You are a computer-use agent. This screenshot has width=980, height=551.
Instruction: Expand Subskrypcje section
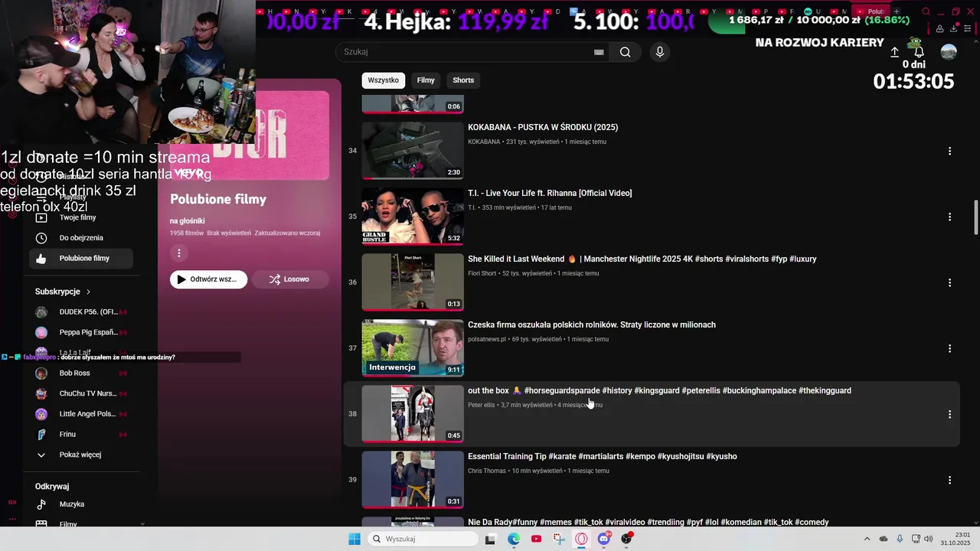click(63, 292)
